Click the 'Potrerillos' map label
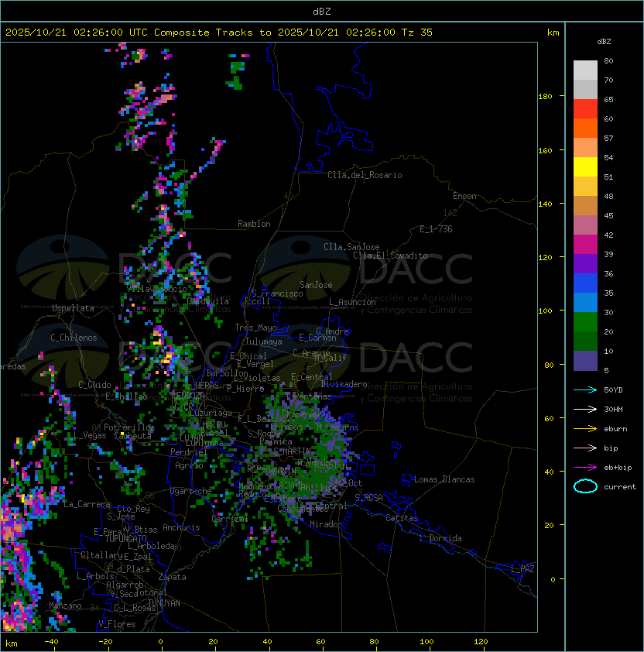 [129, 427]
